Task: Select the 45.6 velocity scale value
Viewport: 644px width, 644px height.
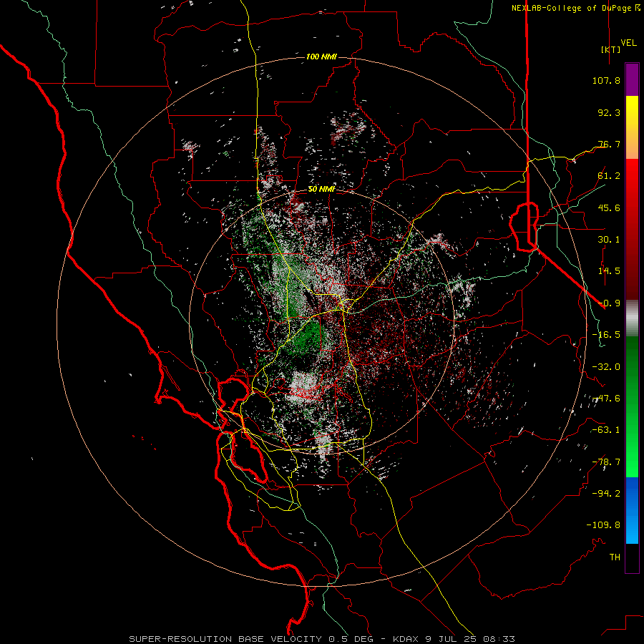Action: (x=609, y=208)
